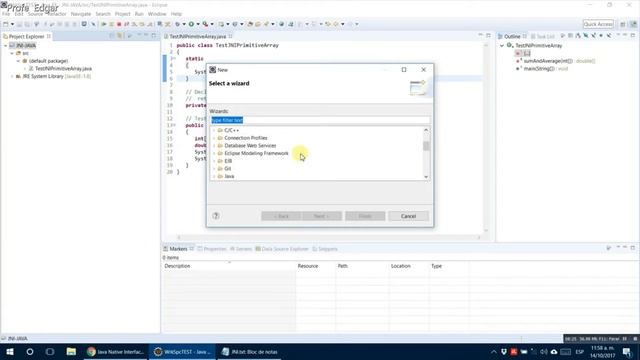This screenshot has width=640, height=360.
Task: Switch to the Data Source Explorer tab
Action: (x=282, y=249)
